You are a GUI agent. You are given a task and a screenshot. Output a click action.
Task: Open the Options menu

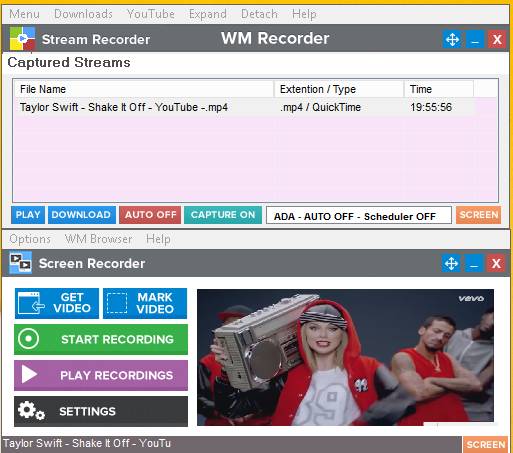(x=30, y=239)
